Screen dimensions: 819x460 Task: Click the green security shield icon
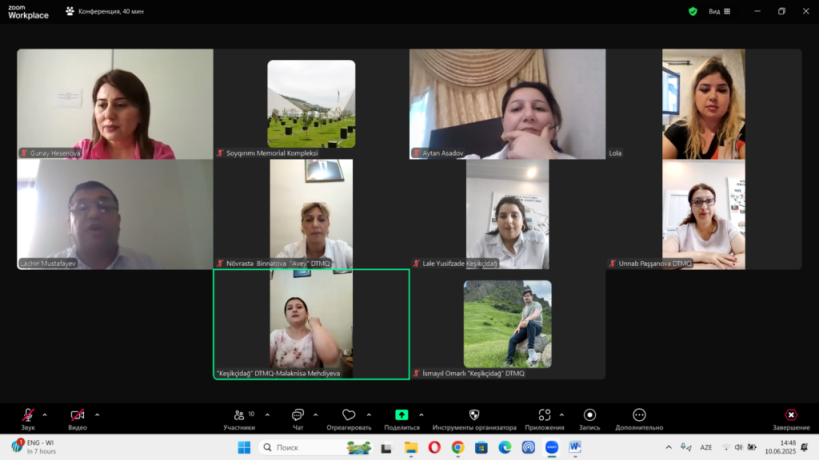click(692, 11)
